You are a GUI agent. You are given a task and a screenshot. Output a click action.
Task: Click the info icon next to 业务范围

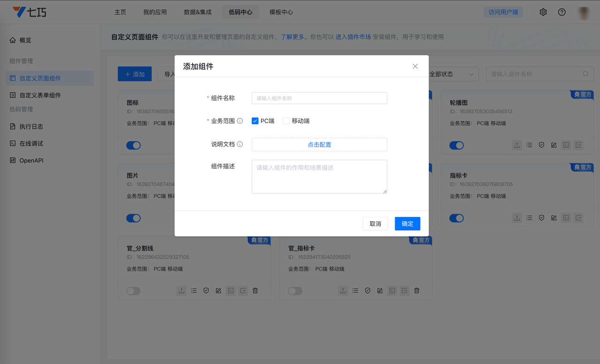point(240,121)
